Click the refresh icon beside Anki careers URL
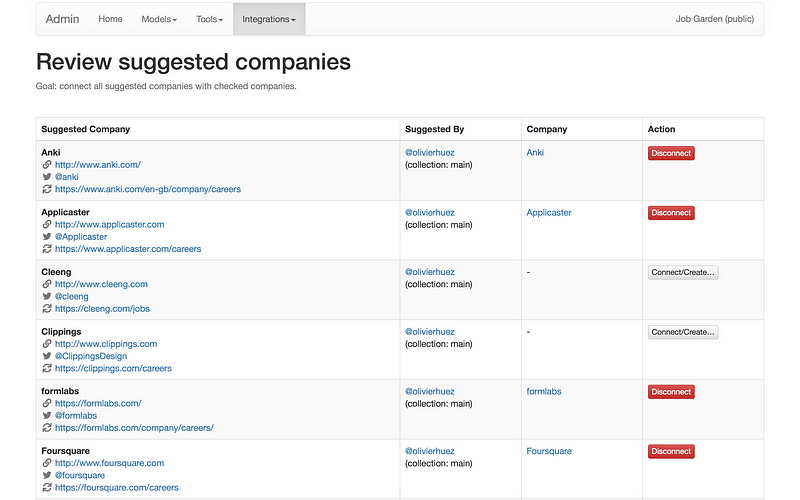The width and height of the screenshot is (800, 500). coord(46,189)
